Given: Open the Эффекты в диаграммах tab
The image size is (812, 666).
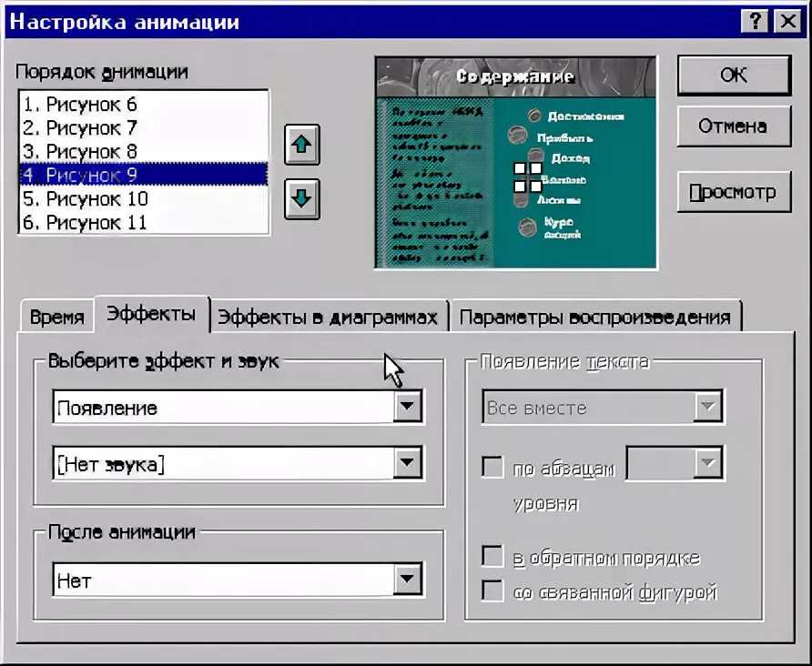Looking at the screenshot, I should click(x=328, y=317).
